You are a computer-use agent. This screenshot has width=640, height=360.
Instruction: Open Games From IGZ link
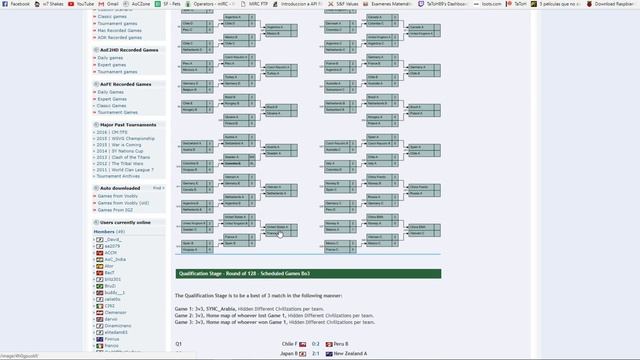click(115, 210)
